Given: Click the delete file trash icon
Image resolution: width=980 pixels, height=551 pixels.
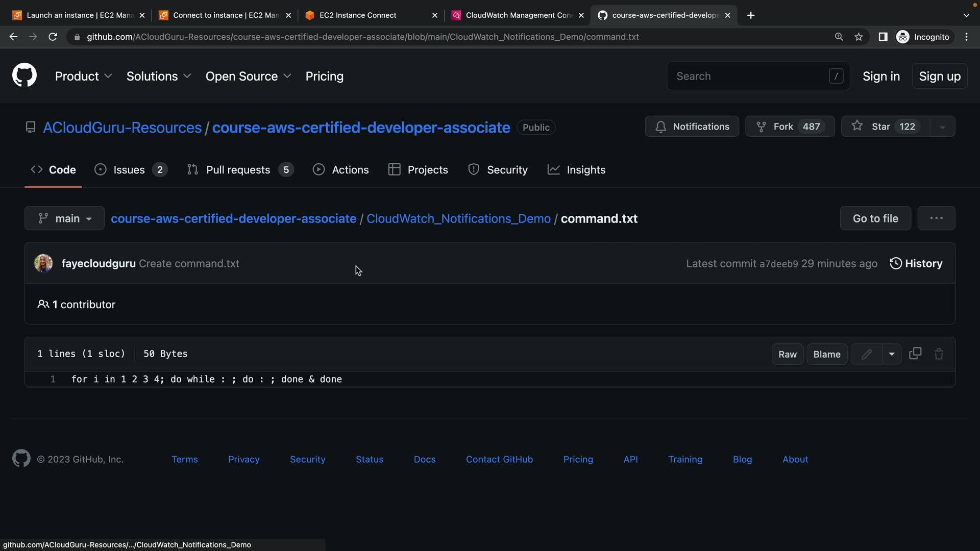Looking at the screenshot, I should pos(939,354).
